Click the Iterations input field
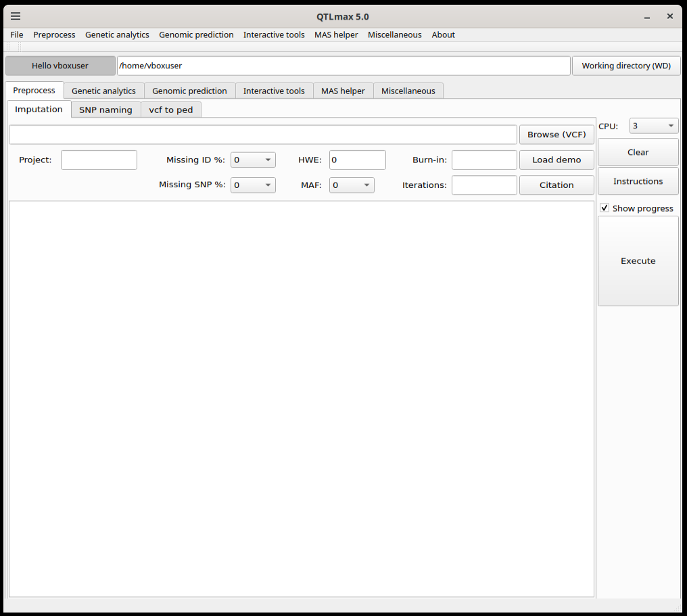Screen dimensions: 687x616 [484, 185]
